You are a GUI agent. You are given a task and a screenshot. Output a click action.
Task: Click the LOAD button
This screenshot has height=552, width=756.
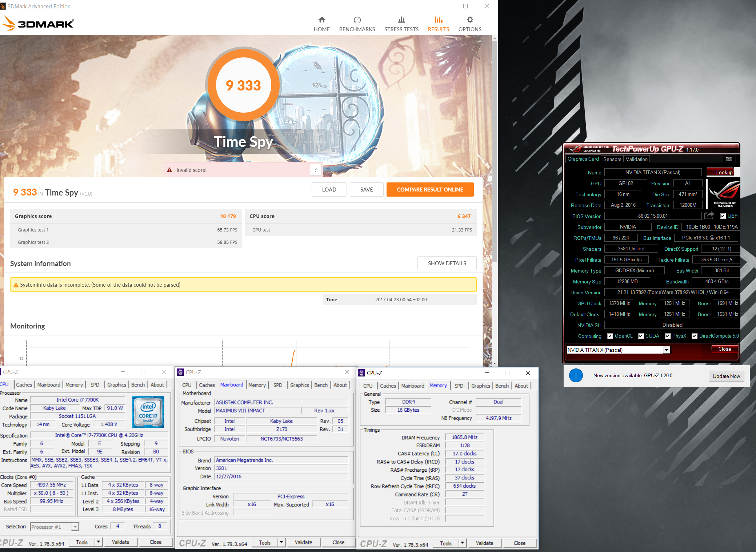(329, 189)
